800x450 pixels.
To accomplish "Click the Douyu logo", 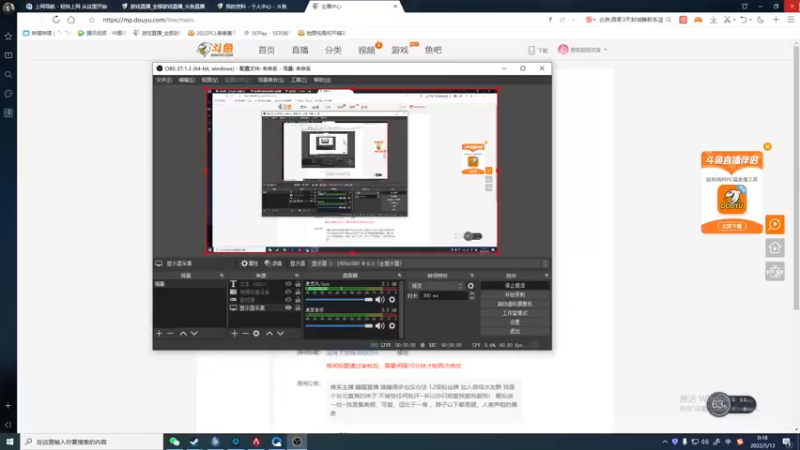I will click(215, 49).
